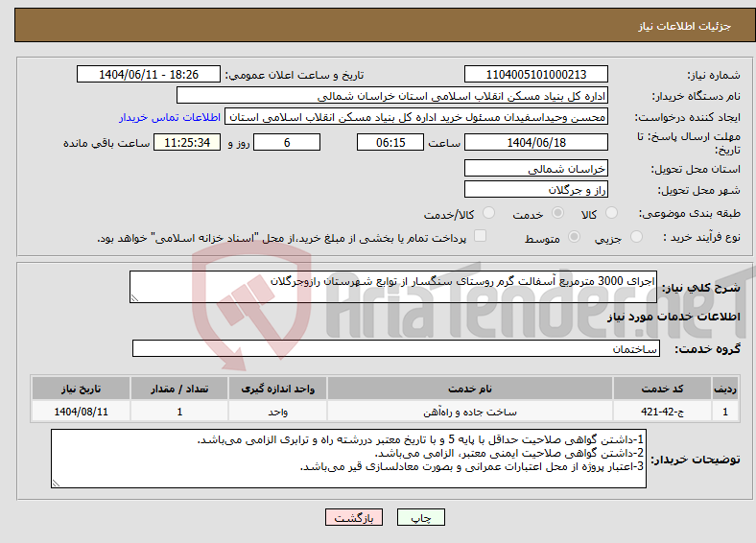Click the delivery province خراسان شمالی field

[535, 168]
